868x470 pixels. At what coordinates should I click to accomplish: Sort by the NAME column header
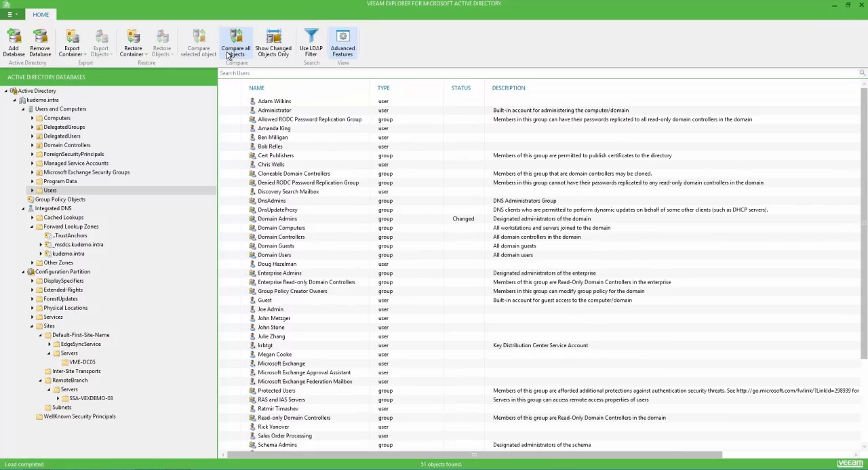tap(256, 88)
